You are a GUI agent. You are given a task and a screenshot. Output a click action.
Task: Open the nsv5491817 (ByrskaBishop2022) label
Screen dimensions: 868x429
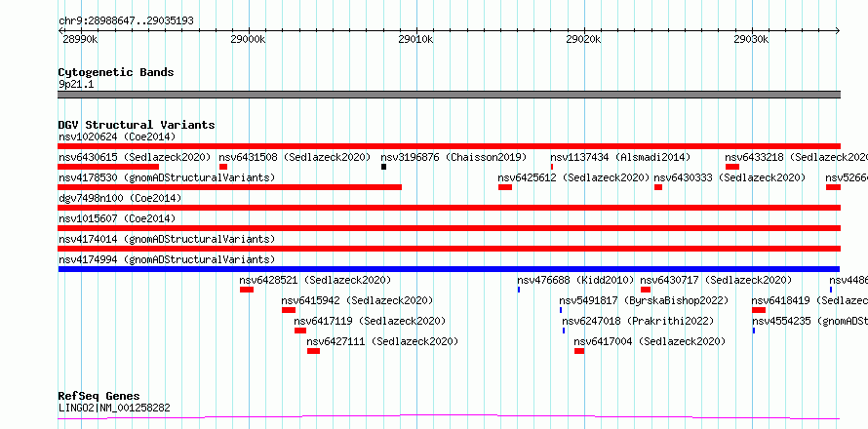[x=644, y=300]
